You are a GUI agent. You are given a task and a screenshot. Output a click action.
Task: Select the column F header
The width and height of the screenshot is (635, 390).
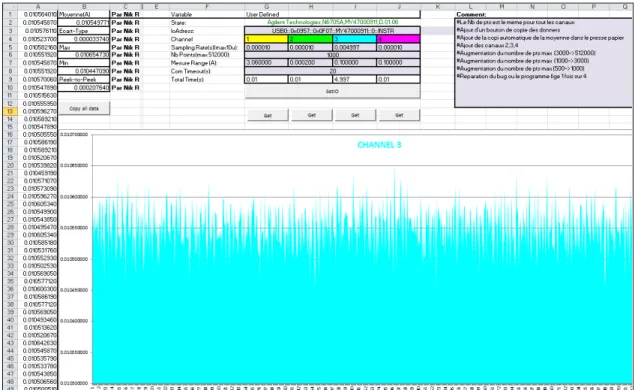pyautogui.click(x=207, y=6)
